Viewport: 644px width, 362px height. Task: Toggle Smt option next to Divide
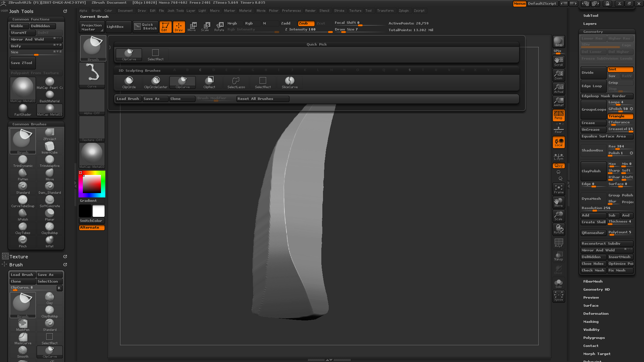pyautogui.click(x=620, y=69)
